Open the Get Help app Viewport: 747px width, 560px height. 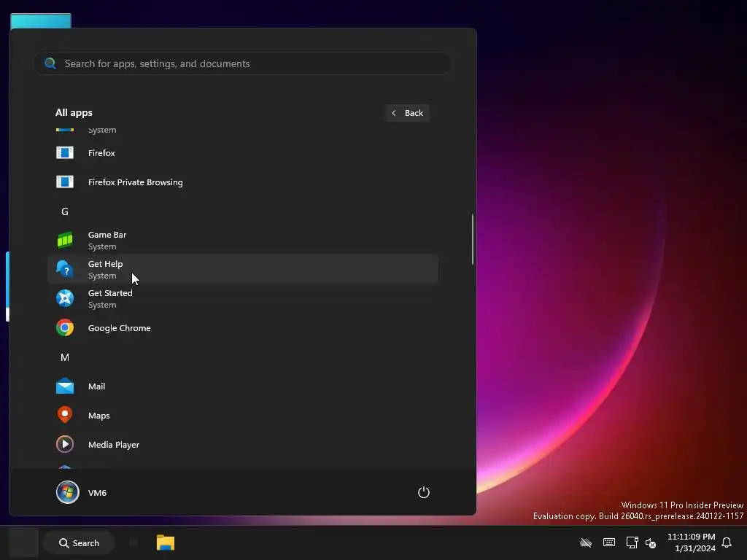(x=242, y=269)
